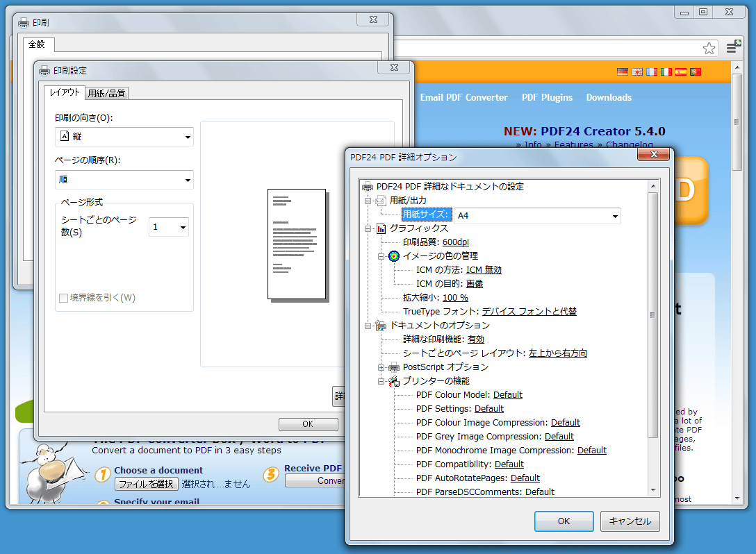Click the printer icon in 印刷設定 title bar
756x554 pixels.
44,71
